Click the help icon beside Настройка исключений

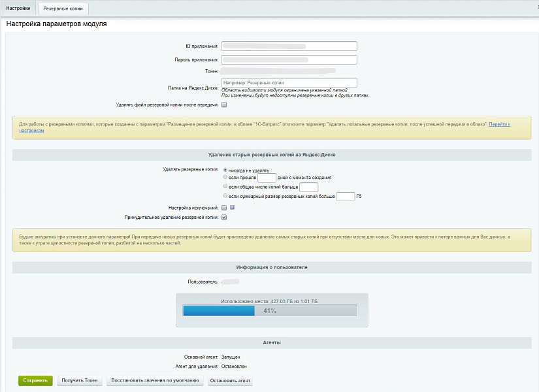232,208
